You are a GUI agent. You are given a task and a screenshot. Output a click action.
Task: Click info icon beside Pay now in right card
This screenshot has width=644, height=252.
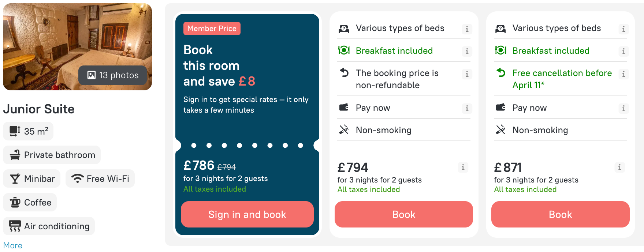(623, 109)
